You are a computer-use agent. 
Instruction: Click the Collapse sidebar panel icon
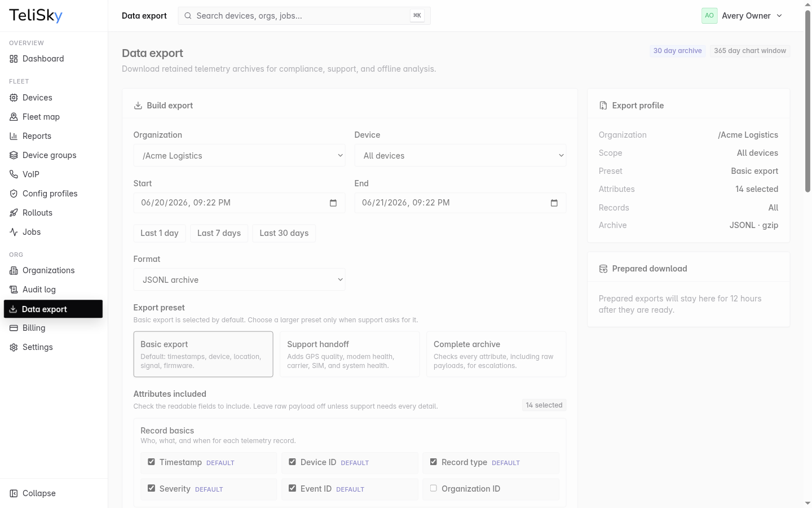14,493
